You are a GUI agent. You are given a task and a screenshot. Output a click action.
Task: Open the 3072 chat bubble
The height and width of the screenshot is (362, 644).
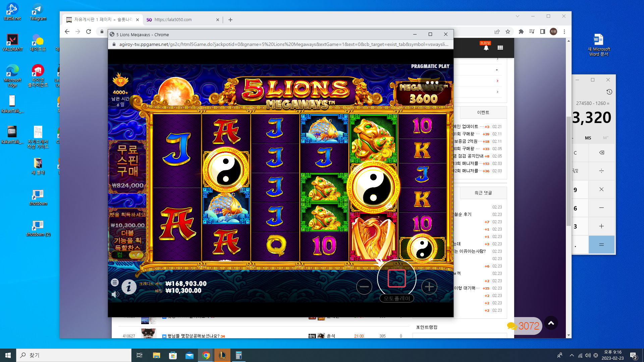[524, 326]
